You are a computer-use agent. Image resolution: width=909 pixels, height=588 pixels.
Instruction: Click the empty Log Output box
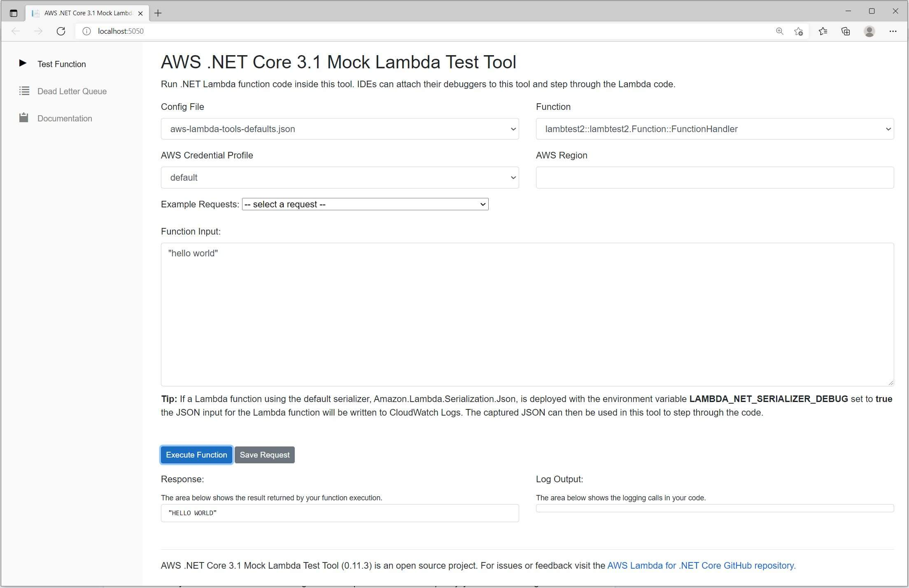pos(715,508)
